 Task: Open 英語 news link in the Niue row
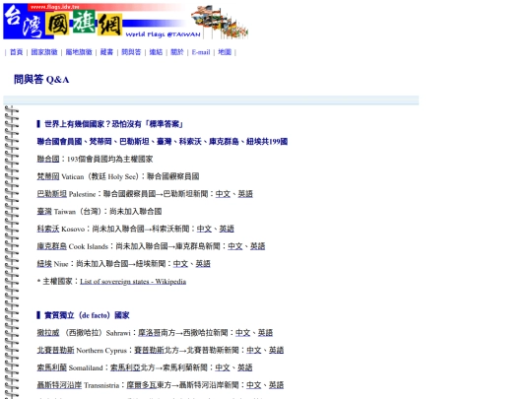point(203,264)
